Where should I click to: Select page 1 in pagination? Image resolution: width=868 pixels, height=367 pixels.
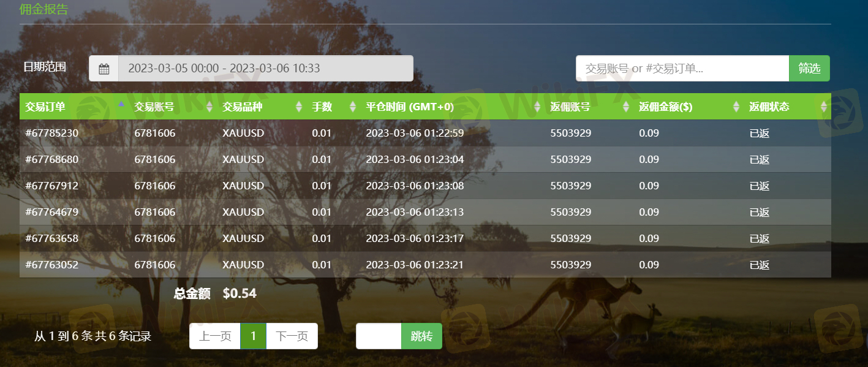(x=253, y=336)
